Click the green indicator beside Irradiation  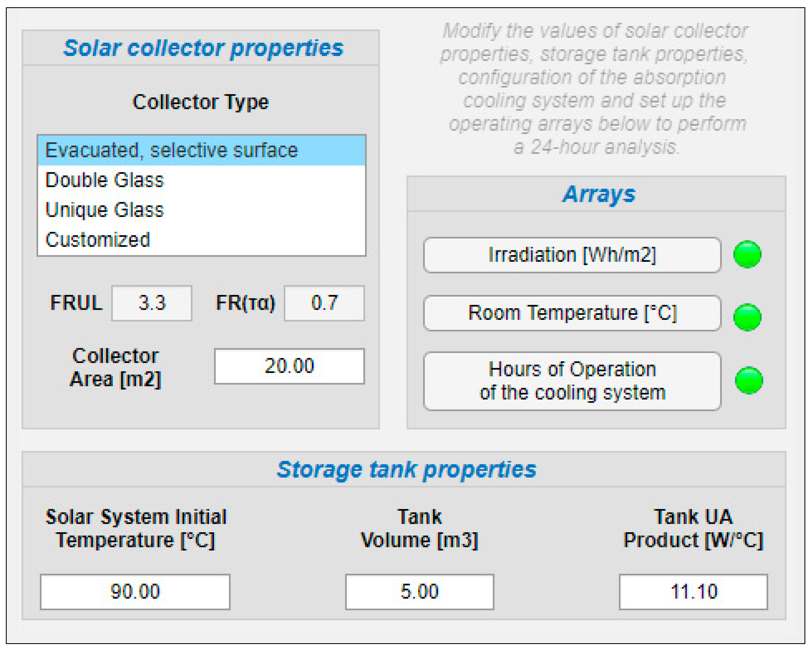(x=747, y=254)
